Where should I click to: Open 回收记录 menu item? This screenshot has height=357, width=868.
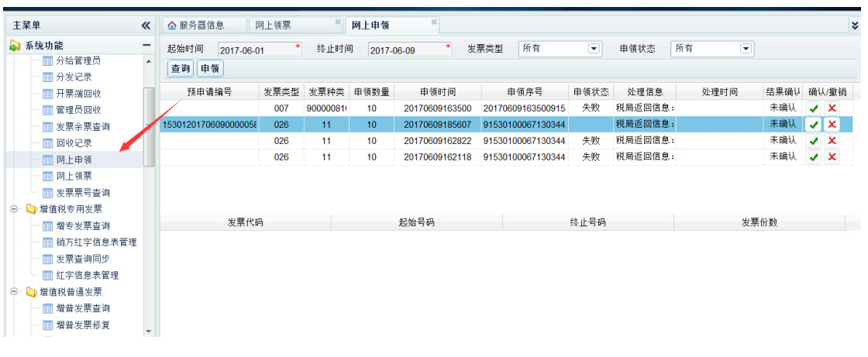pos(74,142)
